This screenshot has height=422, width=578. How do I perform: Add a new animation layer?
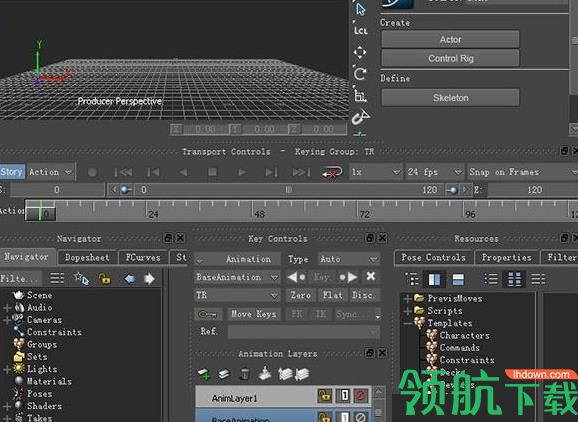203,375
